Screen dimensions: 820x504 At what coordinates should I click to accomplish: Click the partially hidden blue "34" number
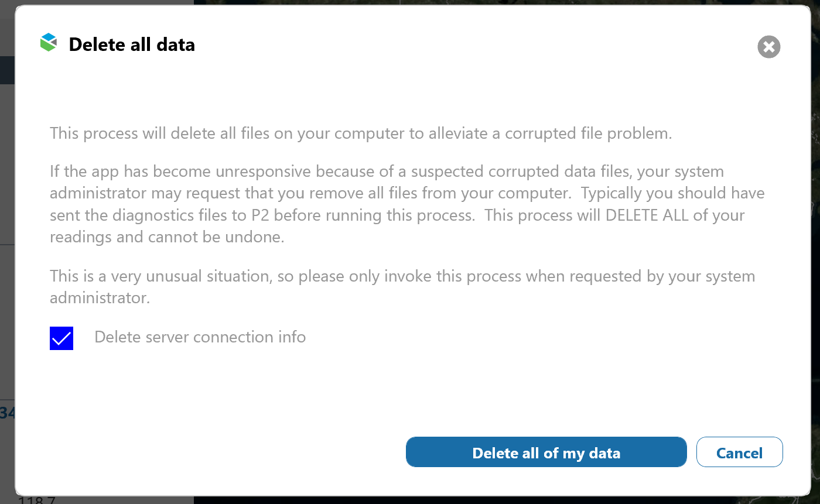7,413
